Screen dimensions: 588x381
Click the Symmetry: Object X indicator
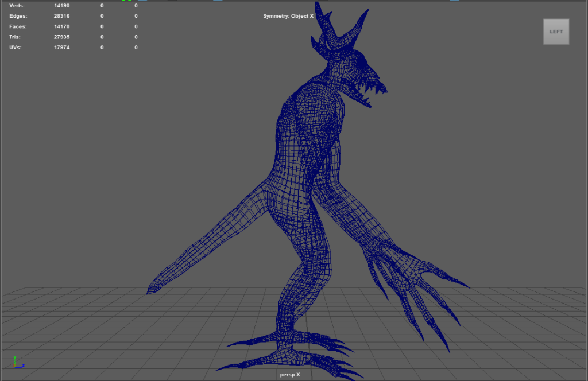(x=288, y=16)
